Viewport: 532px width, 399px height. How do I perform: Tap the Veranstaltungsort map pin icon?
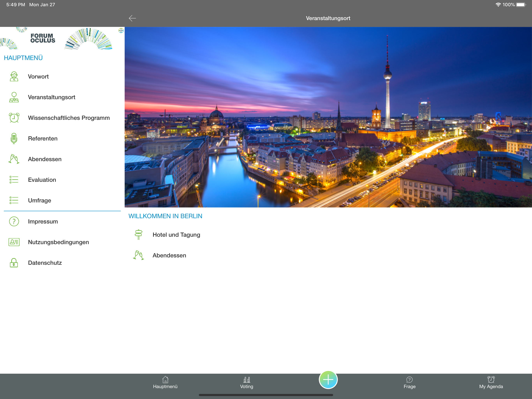click(x=14, y=97)
